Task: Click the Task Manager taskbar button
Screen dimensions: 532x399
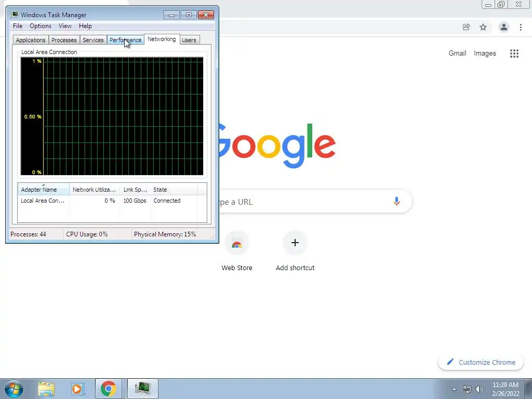Action: pyautogui.click(x=142, y=389)
